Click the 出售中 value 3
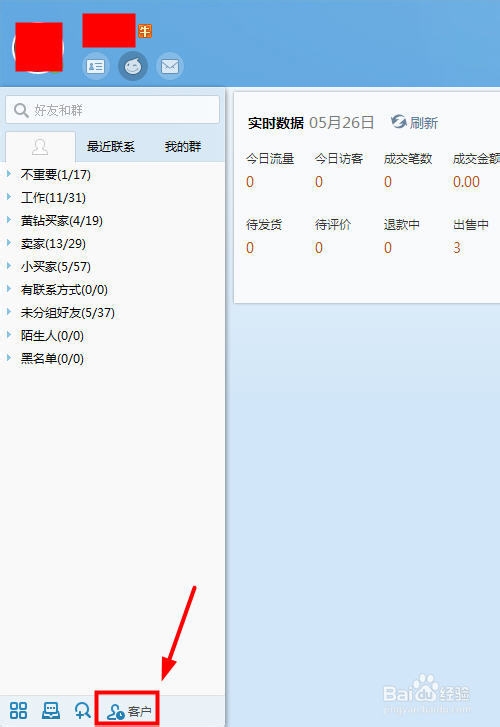 (457, 248)
